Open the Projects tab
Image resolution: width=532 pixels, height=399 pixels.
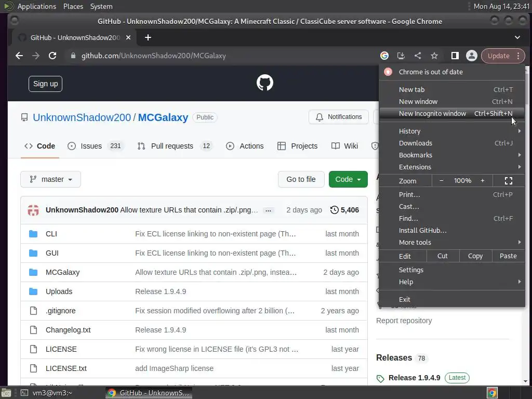pos(298,146)
